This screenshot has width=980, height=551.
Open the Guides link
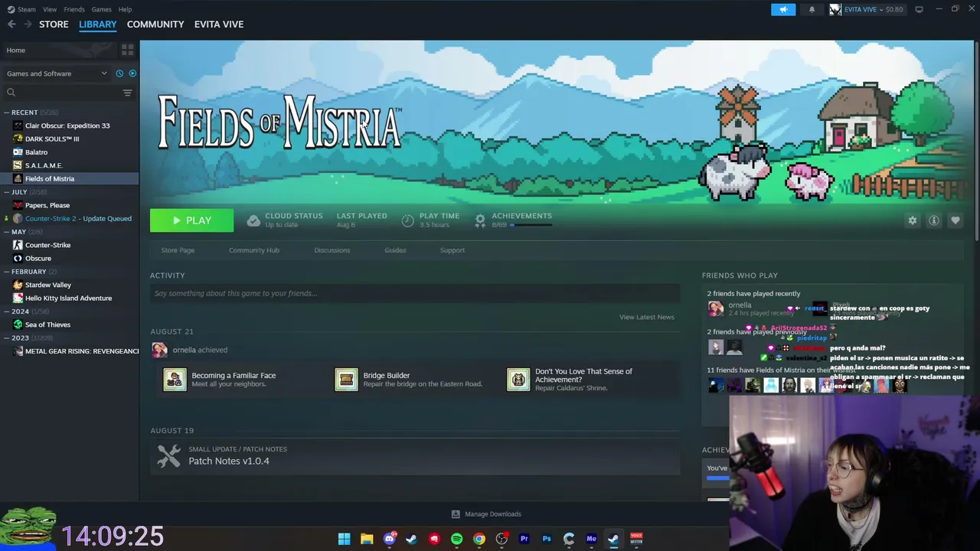tap(395, 250)
